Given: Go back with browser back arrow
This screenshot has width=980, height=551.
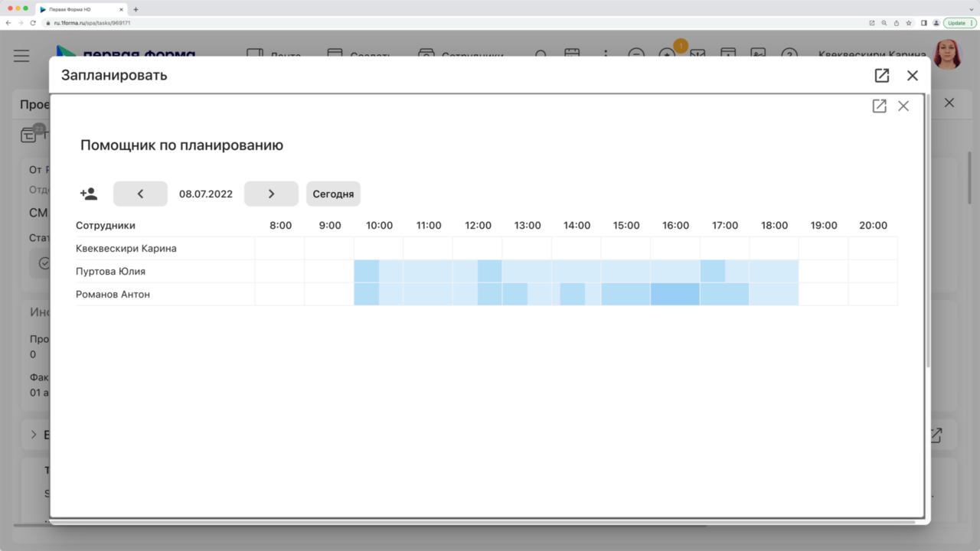Looking at the screenshot, I should 8,23.
